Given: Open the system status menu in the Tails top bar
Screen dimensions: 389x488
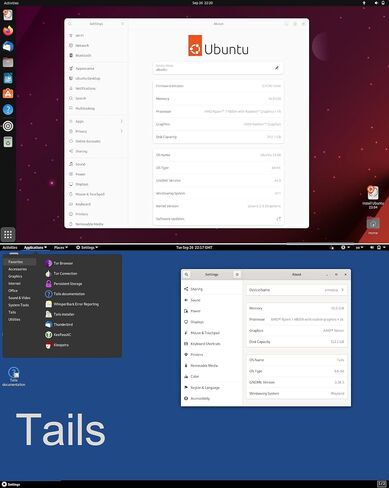Looking at the screenshot, I should (378, 247).
